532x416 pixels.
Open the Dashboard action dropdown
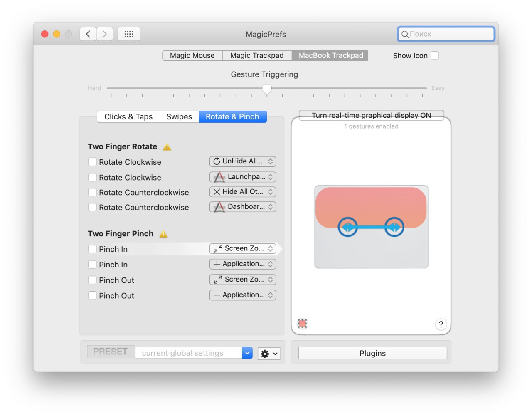(243, 207)
